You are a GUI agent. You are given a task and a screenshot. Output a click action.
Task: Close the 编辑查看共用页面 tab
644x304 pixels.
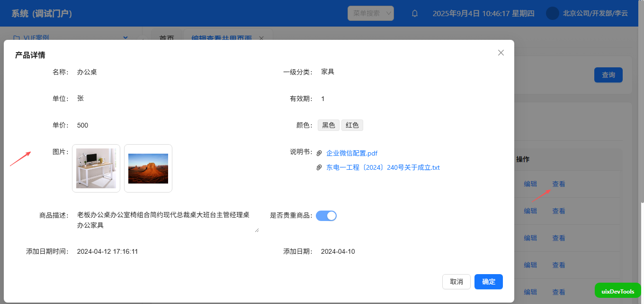point(261,38)
